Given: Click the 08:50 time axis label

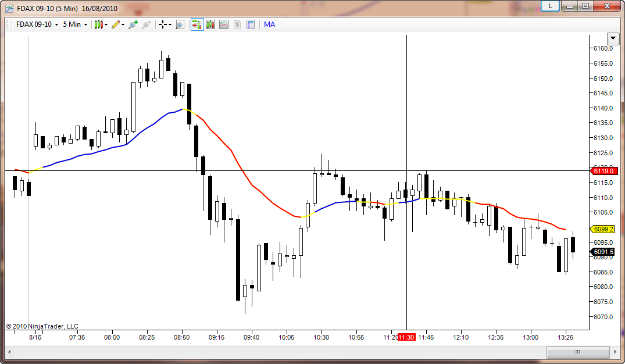Looking at the screenshot, I should tap(182, 337).
